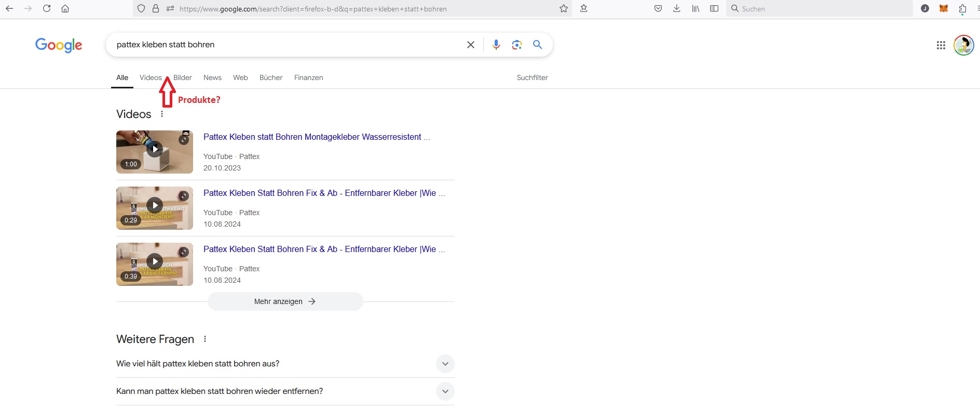Open the Suchfilter options
Viewport: 980px width, 409px height.
point(532,77)
